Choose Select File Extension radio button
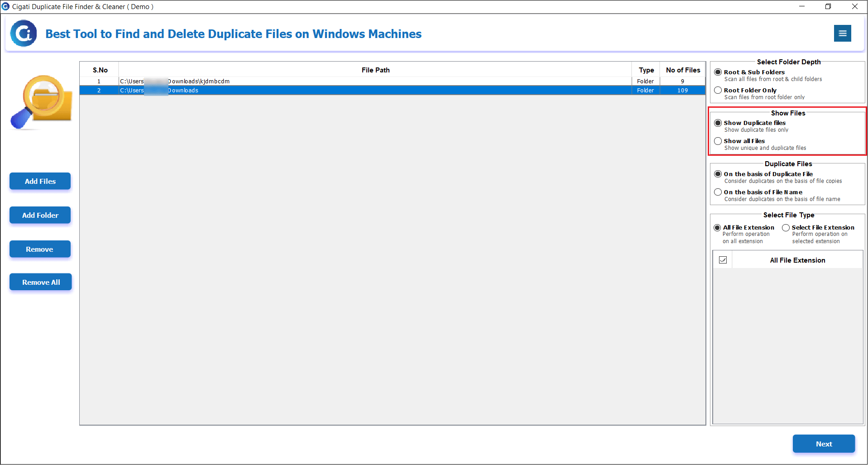This screenshot has height=465, width=868. [x=786, y=227]
